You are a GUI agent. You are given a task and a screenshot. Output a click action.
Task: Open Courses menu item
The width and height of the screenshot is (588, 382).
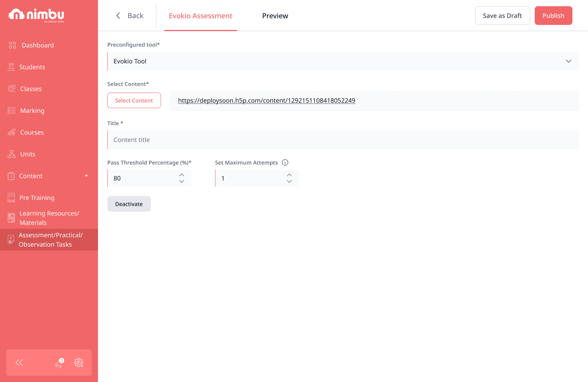(x=32, y=132)
